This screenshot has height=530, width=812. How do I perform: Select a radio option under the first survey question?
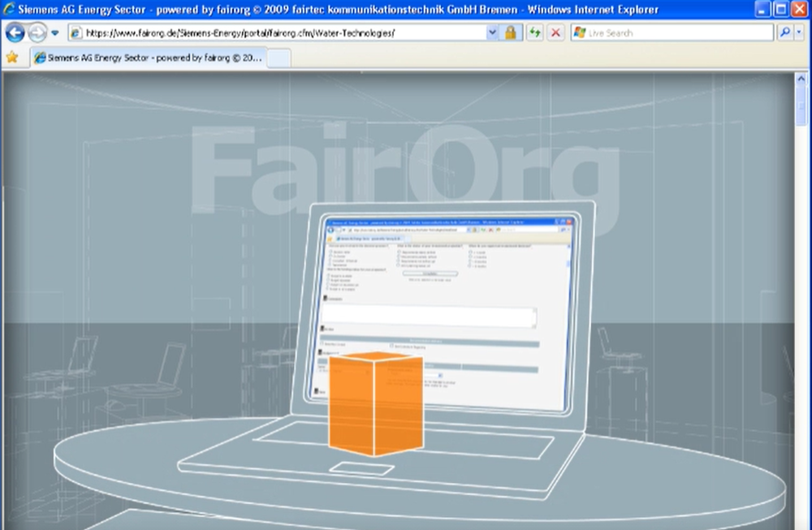(x=330, y=252)
